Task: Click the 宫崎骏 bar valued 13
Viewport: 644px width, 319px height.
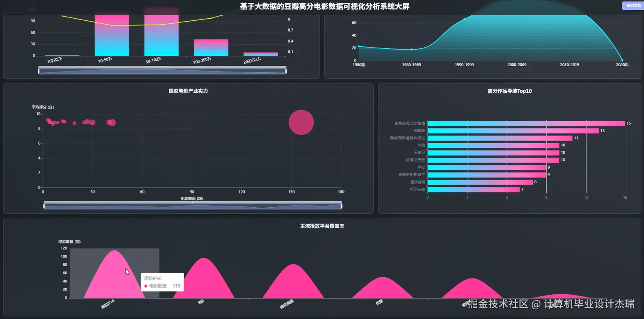Action: tap(513, 130)
